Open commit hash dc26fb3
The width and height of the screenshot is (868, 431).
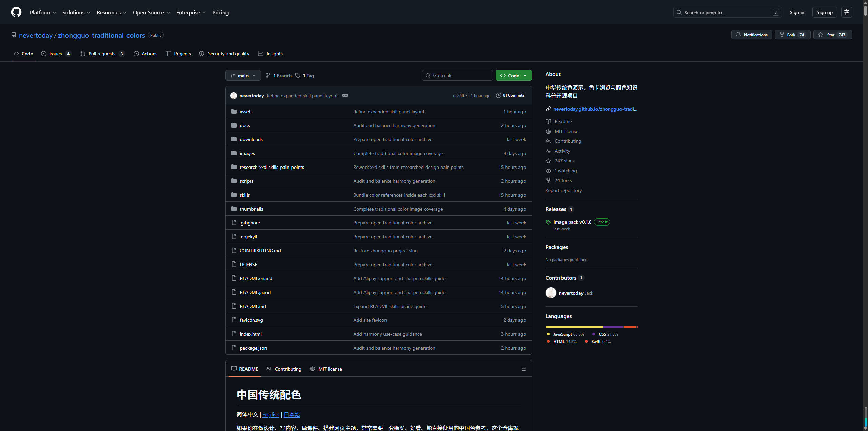pos(460,96)
